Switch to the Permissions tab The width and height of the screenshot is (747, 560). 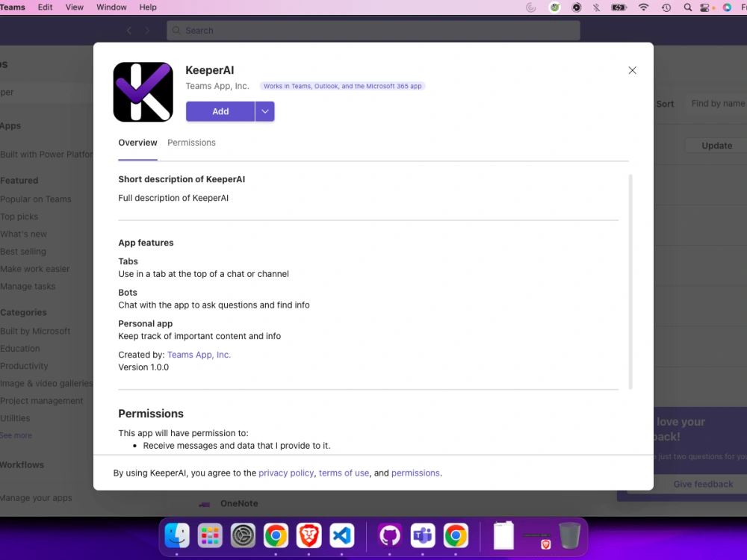pyautogui.click(x=191, y=143)
